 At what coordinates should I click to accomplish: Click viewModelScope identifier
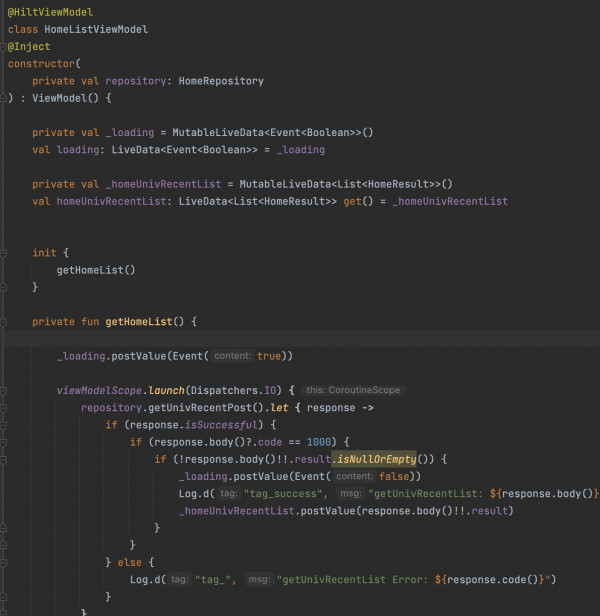99,390
